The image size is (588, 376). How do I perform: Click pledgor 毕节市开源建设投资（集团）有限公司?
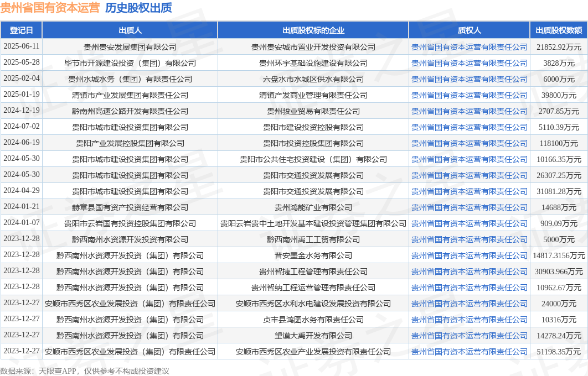click(130, 63)
